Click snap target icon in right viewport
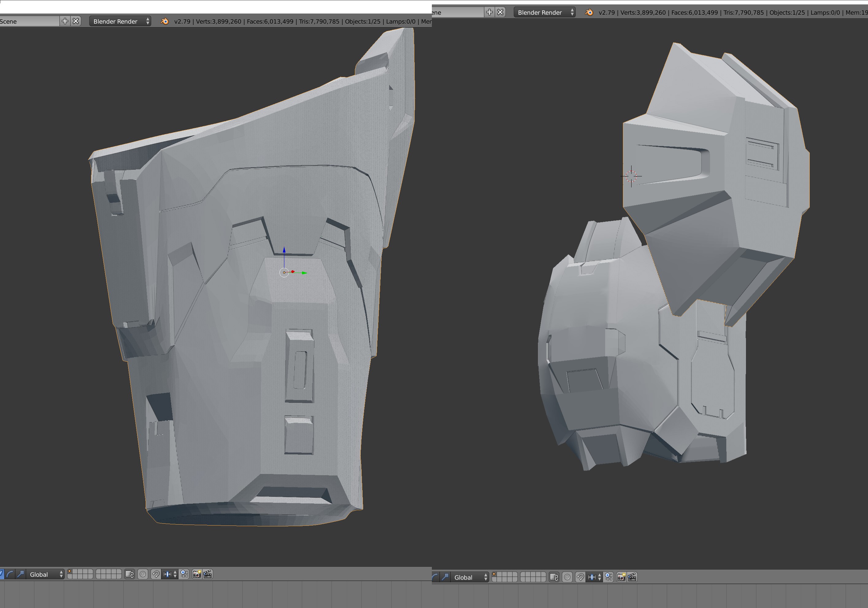The width and height of the screenshot is (868, 608). tap(609, 577)
